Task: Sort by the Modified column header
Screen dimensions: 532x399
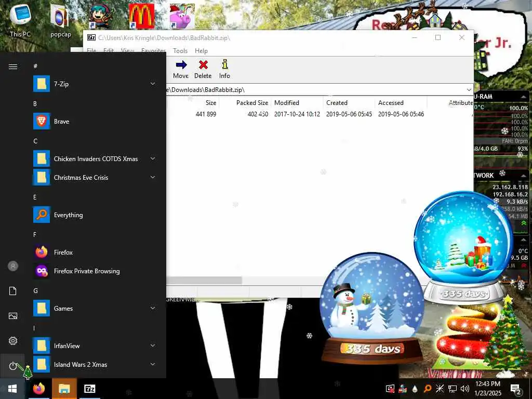Action: tap(287, 103)
